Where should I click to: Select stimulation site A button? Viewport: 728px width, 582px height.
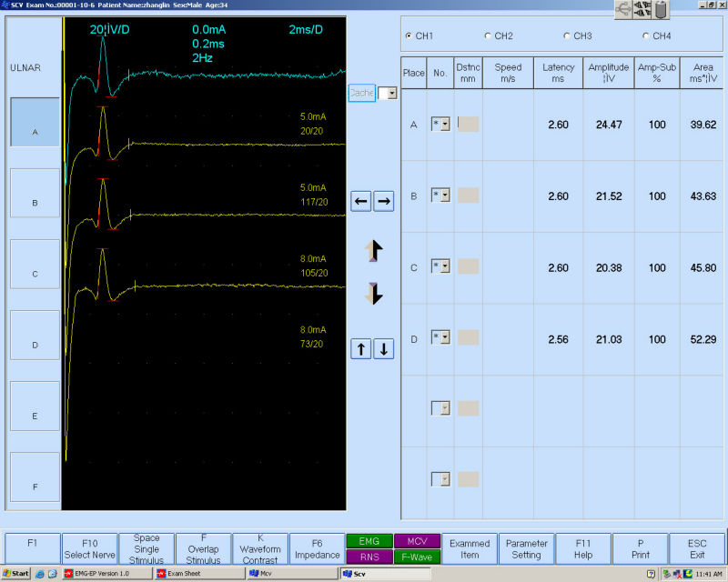35,122
